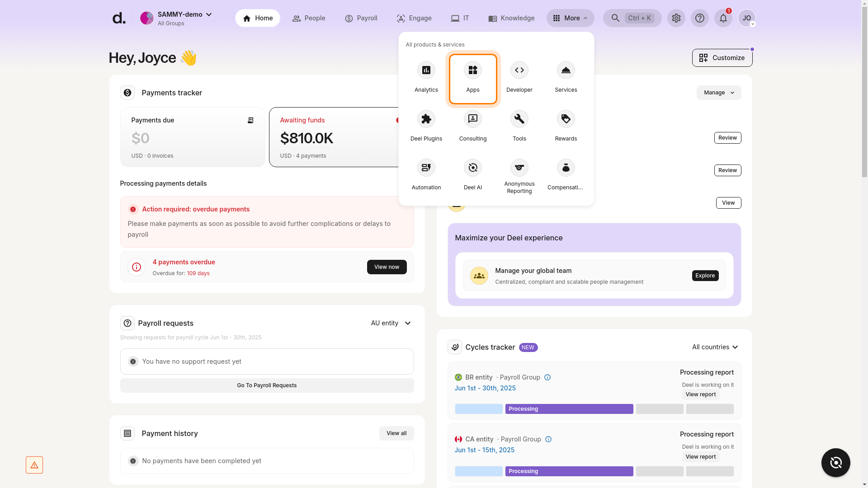Click View all in Payment history
This screenshot has height=488, width=868.
(x=396, y=433)
